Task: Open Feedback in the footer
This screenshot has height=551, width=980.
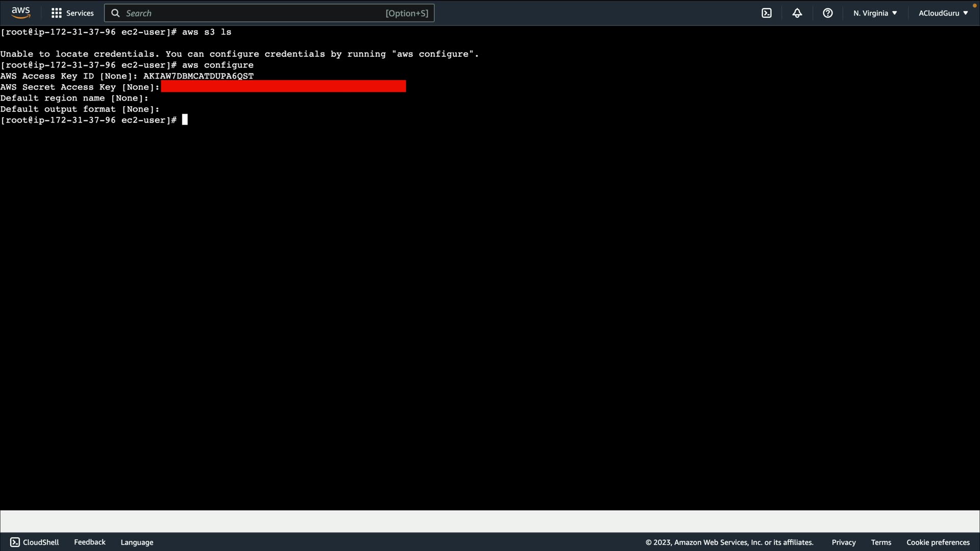Action: [90, 542]
